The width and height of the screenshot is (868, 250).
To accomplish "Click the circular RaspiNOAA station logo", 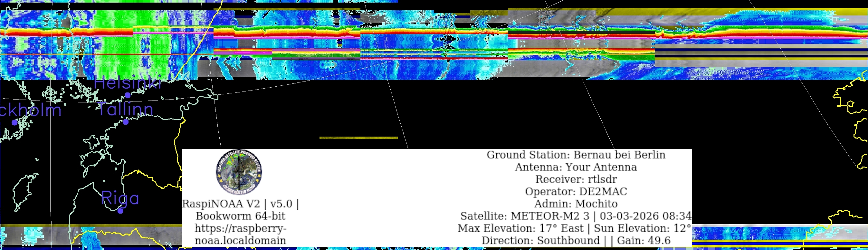I will [x=239, y=172].
